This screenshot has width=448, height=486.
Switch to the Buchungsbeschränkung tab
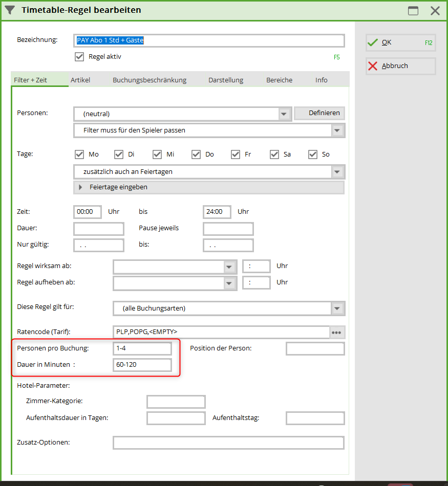pyautogui.click(x=150, y=80)
